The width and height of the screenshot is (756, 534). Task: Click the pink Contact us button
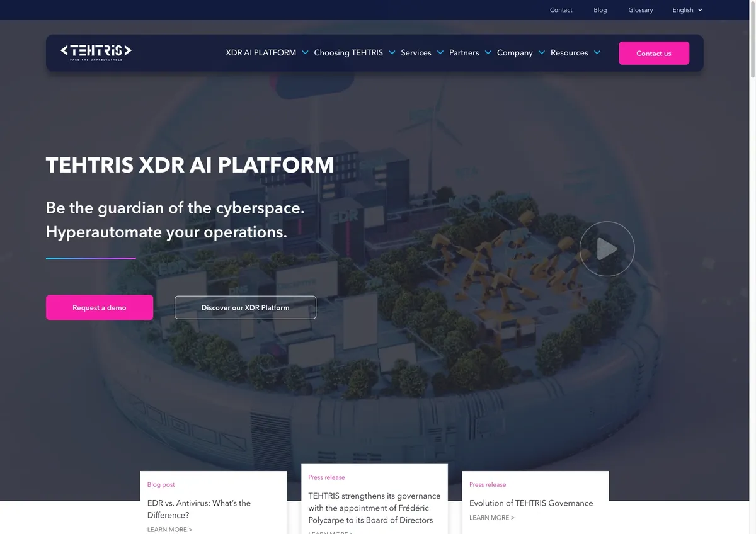[654, 53]
